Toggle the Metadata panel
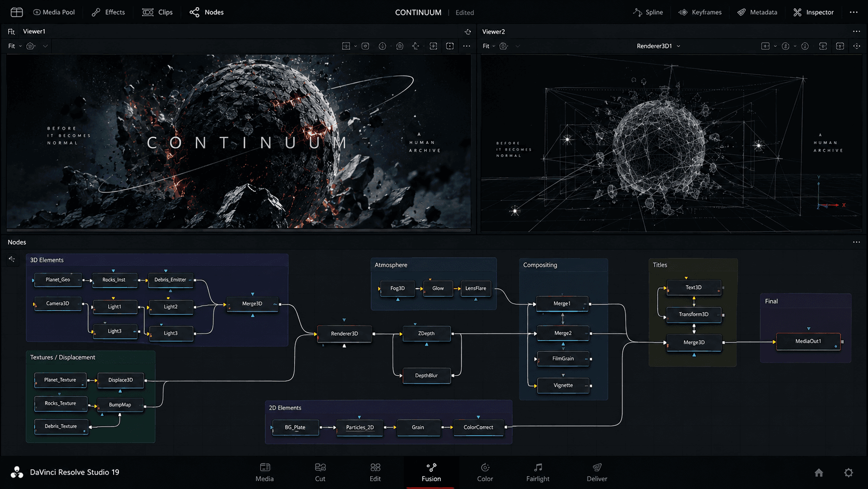The width and height of the screenshot is (868, 489). coord(757,12)
